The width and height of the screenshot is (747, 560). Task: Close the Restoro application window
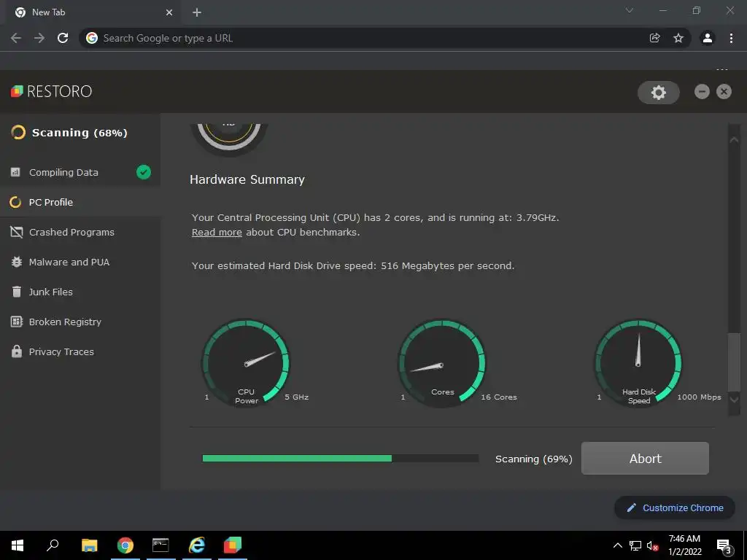(x=724, y=91)
